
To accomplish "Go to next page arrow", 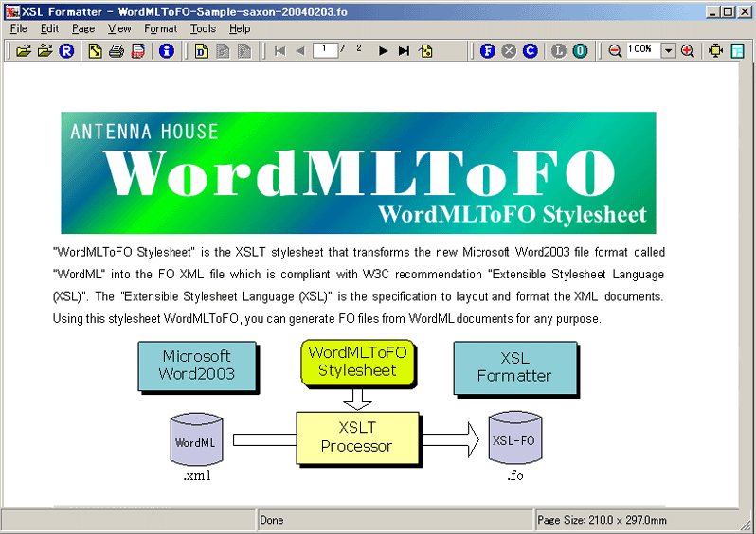I will (384, 50).
